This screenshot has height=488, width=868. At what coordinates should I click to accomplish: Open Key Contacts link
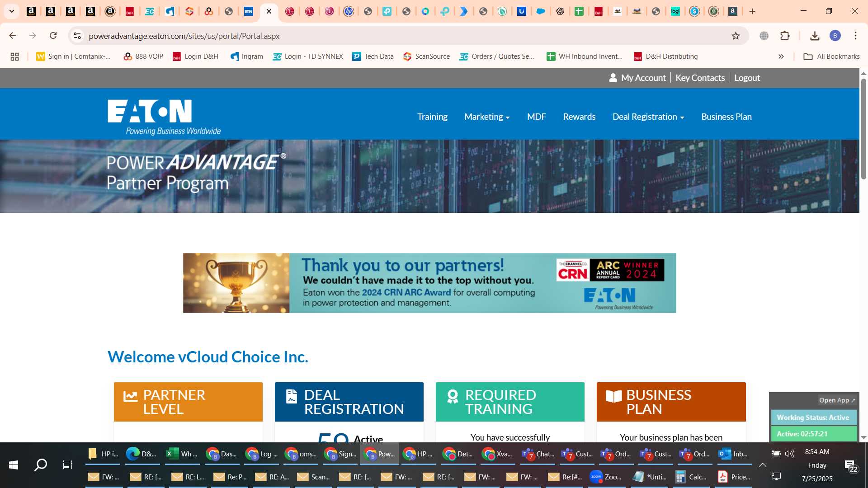click(700, 78)
